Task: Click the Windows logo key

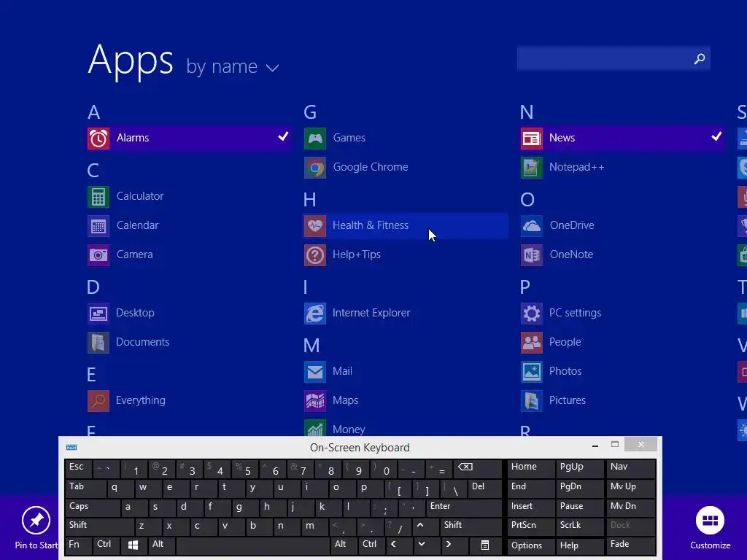Action: coord(133,545)
